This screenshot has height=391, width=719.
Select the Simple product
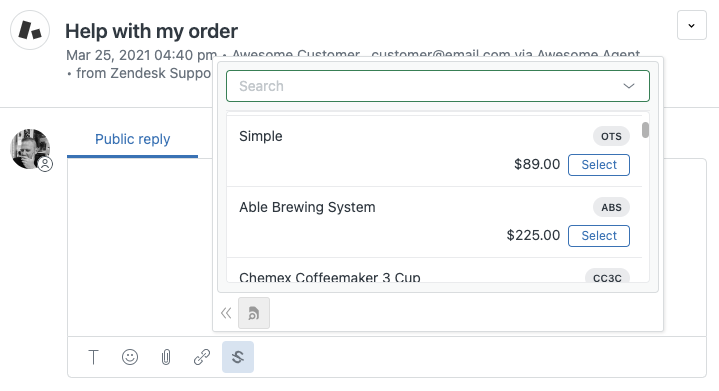click(598, 165)
